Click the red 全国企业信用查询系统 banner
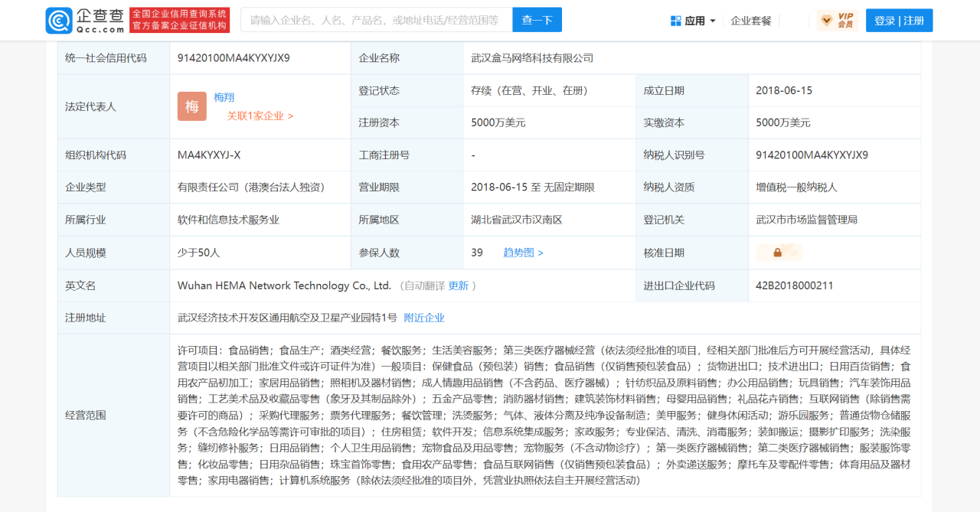 (179, 20)
